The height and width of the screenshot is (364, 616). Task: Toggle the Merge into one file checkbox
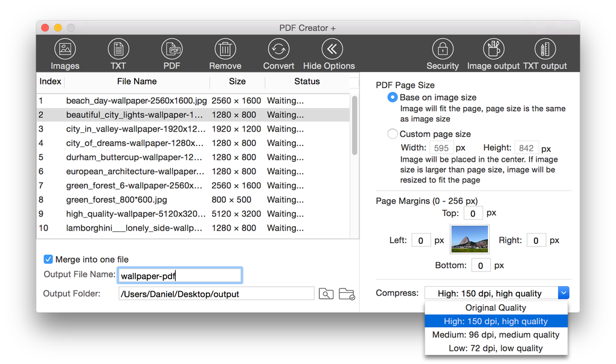pyautogui.click(x=48, y=259)
